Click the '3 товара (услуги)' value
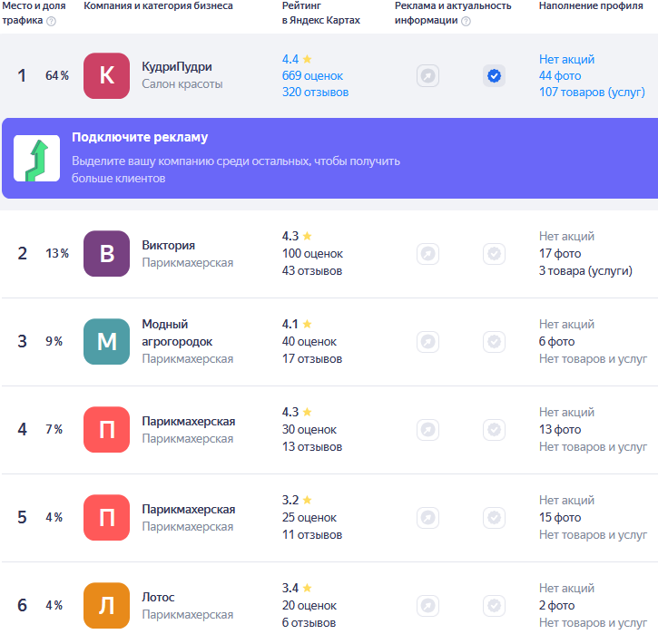This screenshot has width=658, height=644. tap(585, 271)
